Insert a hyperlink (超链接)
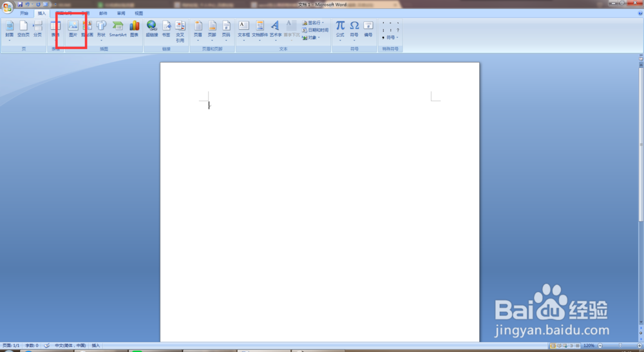Image resolution: width=644 pixels, height=352 pixels. point(152,30)
